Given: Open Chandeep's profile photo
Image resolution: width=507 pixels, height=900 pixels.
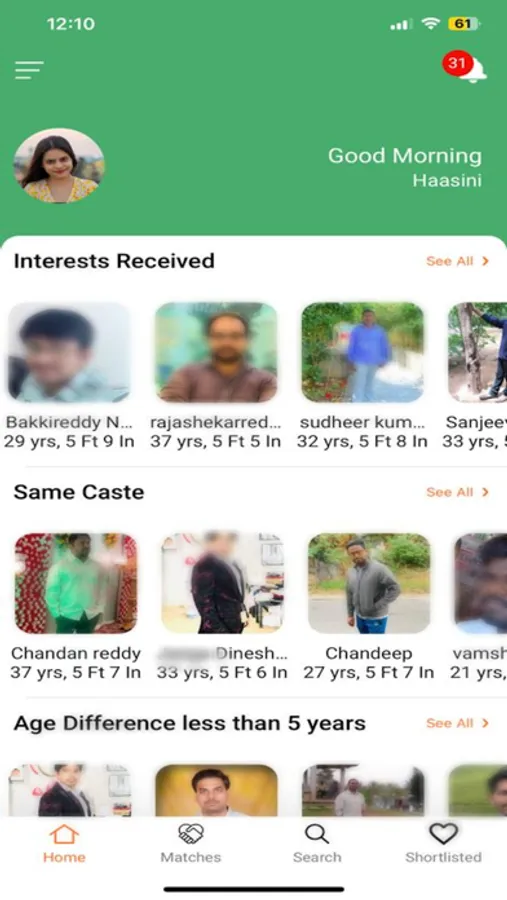Looking at the screenshot, I should coord(369,583).
